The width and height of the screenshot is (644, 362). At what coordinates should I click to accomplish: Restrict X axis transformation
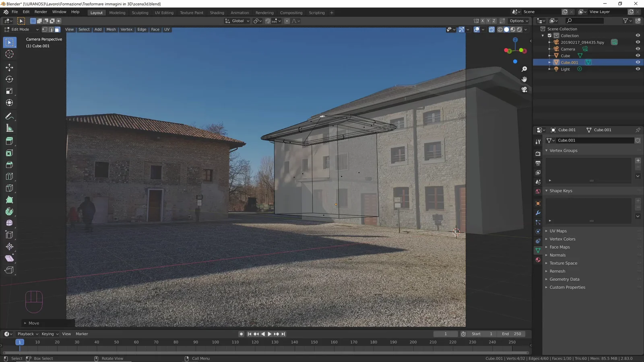483,21
